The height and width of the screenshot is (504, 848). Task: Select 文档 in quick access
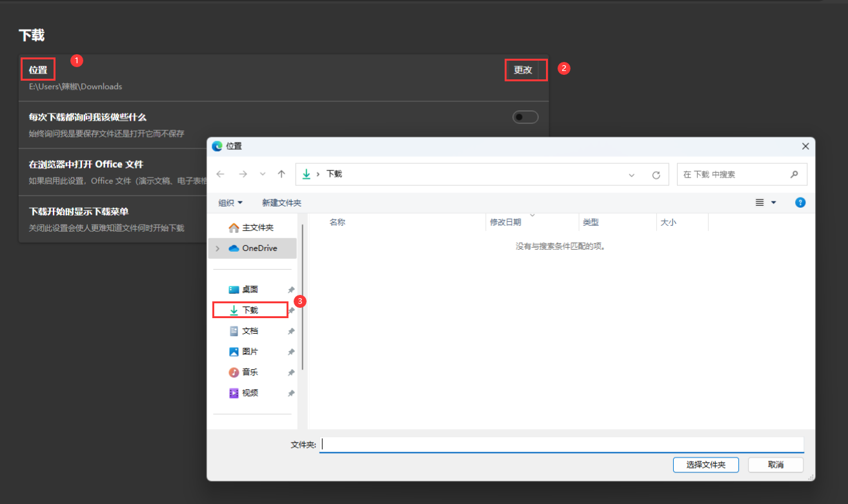click(250, 331)
